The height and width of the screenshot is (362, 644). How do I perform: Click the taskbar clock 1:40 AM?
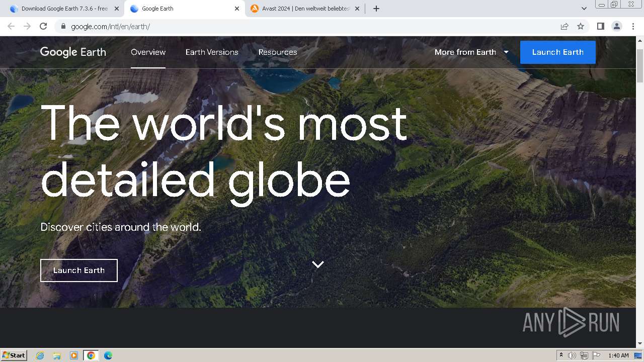(x=618, y=355)
